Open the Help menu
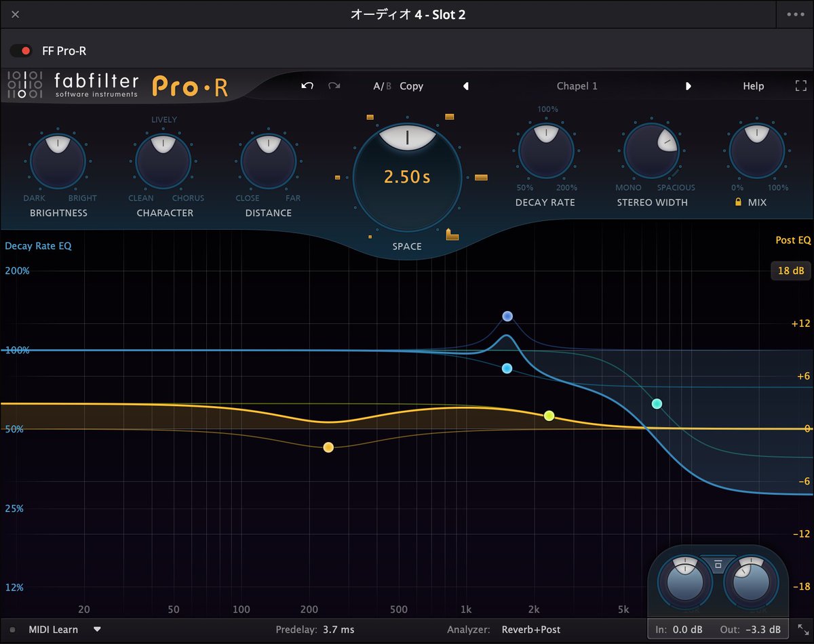 coord(753,86)
